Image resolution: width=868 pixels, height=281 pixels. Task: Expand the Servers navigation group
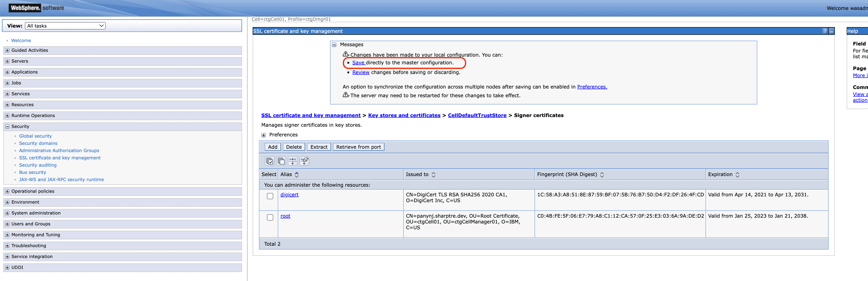pos(7,61)
